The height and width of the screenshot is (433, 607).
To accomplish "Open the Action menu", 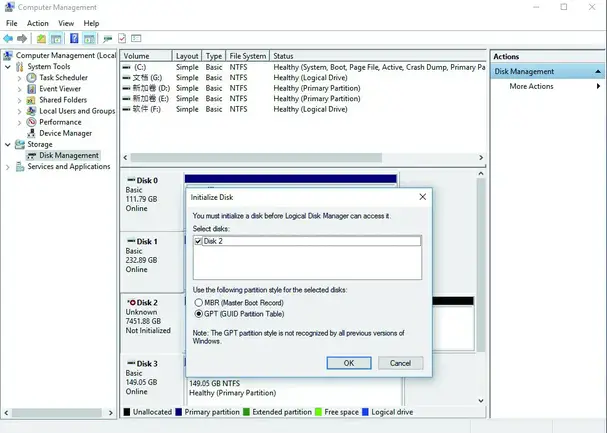I will tap(38, 23).
